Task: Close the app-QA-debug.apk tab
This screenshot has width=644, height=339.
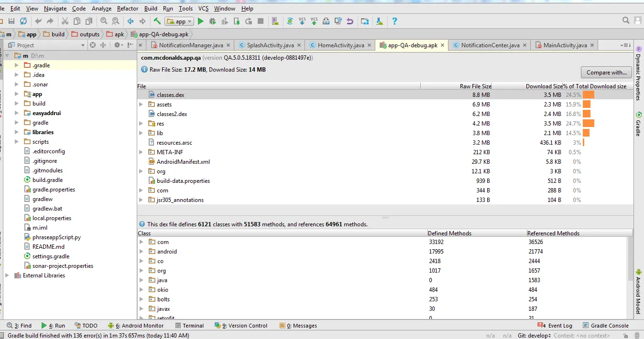Action: (443, 45)
